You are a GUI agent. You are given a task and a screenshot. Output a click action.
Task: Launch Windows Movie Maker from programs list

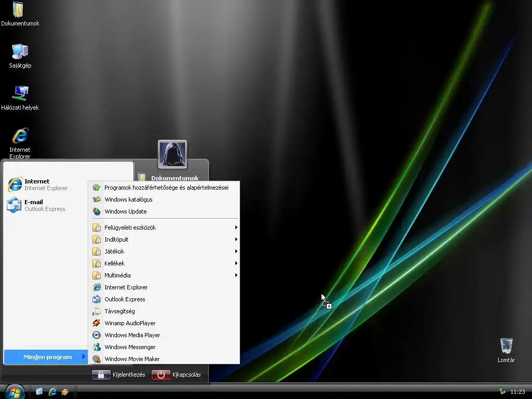click(164, 359)
